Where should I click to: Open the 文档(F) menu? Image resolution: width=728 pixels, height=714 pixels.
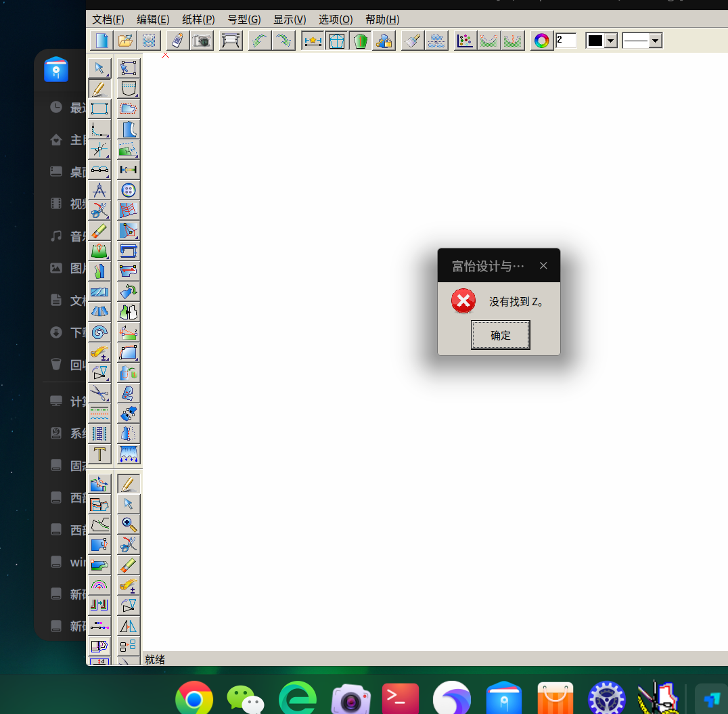(108, 20)
